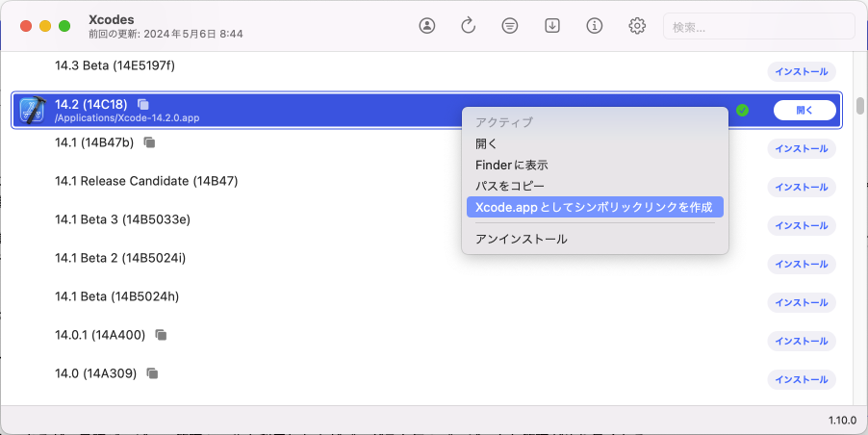
Task: Click the download/install icon in toolbar
Action: click(x=552, y=25)
